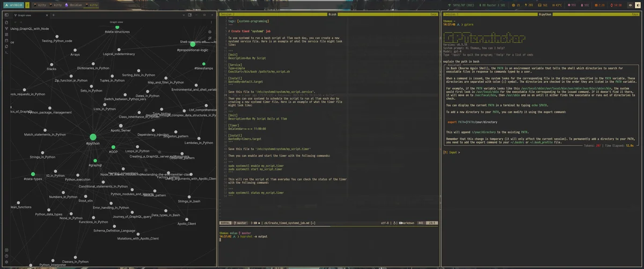Toggle Obsidian's left sidebar panel
Viewport: 644px width, 269px height.
click(6, 15)
